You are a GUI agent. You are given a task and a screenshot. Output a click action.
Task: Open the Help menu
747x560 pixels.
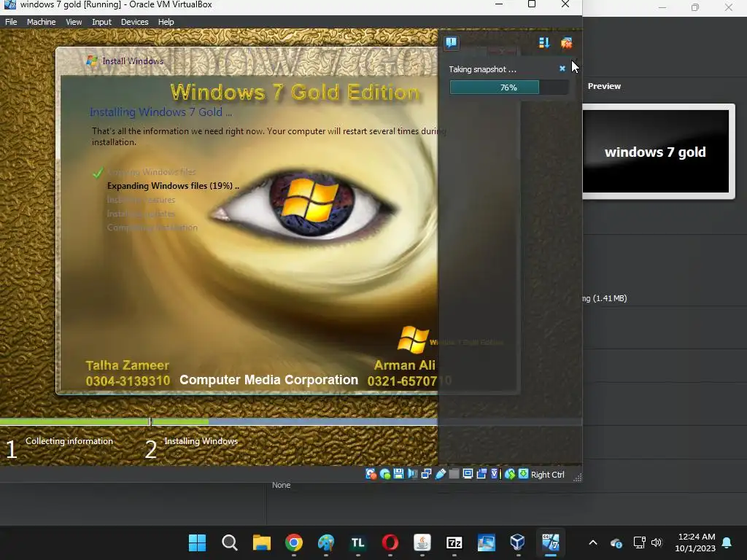[x=166, y=22]
